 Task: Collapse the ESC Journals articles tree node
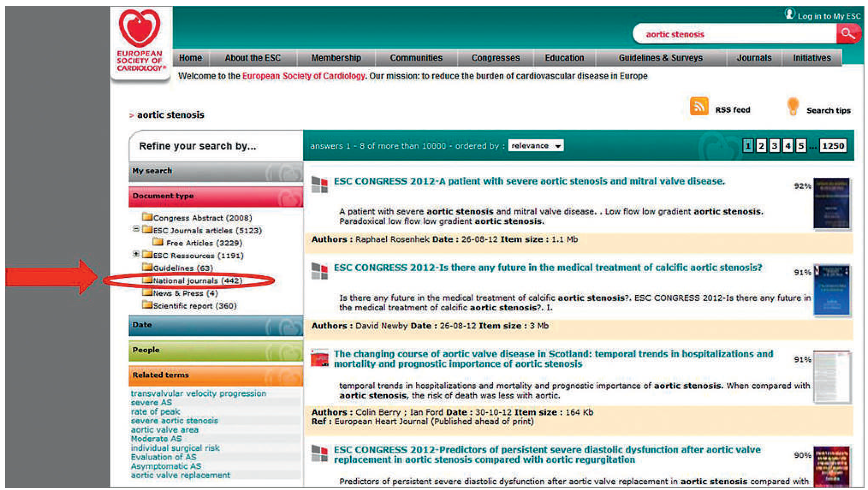coord(136,229)
